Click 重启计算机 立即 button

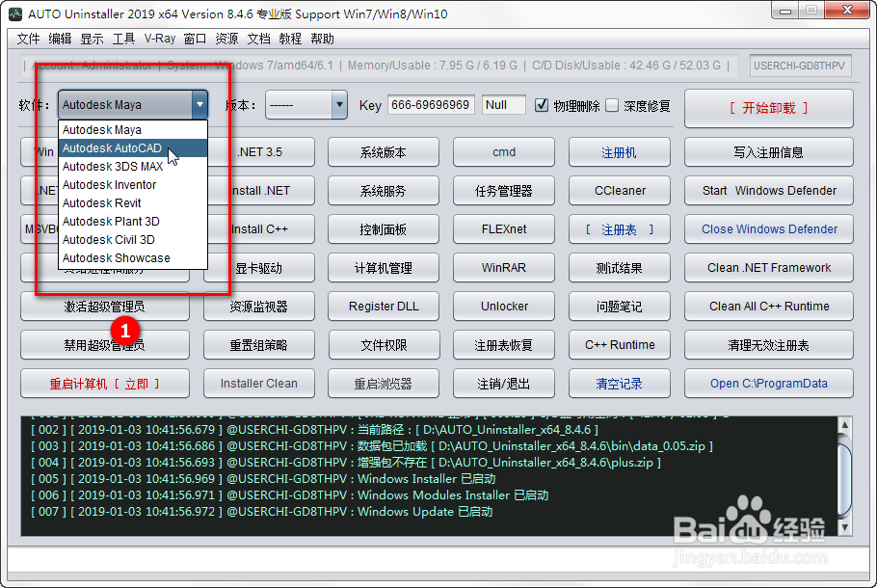point(105,384)
